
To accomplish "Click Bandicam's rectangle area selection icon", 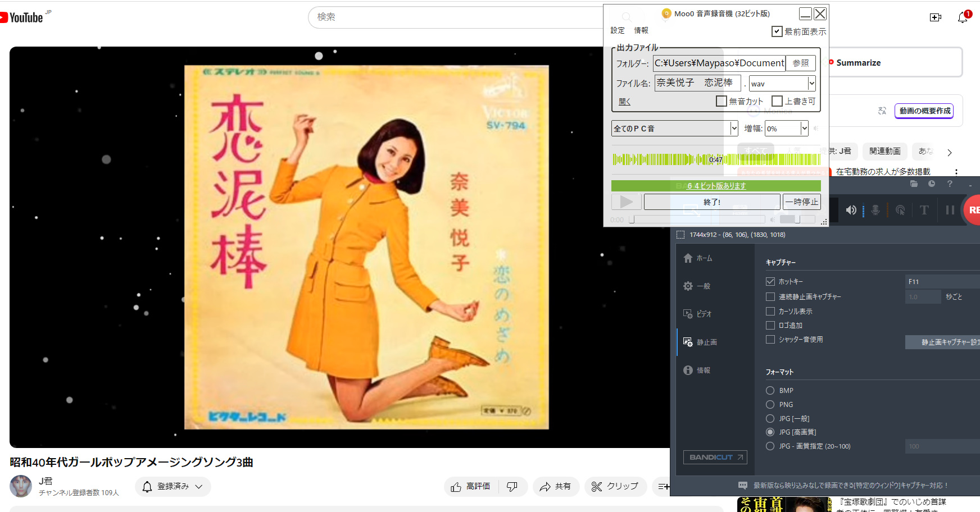I will coord(680,235).
